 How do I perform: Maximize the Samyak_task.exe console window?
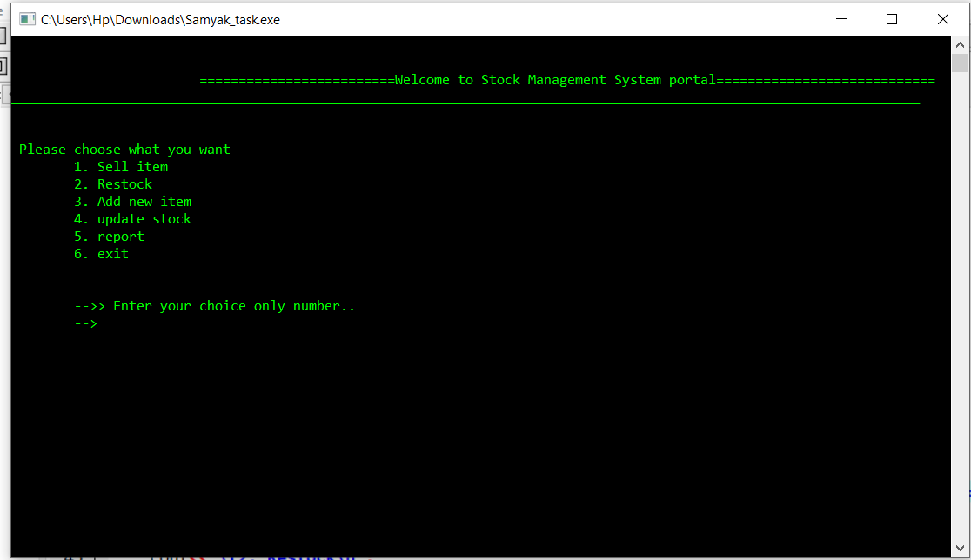tap(892, 19)
